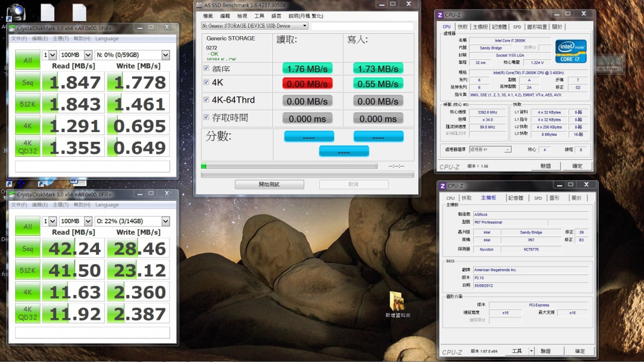Toggle the 循序 sequential test checkbox in AS SSD
Image resolution: width=644 pixels, height=362 pixels.
(x=206, y=68)
